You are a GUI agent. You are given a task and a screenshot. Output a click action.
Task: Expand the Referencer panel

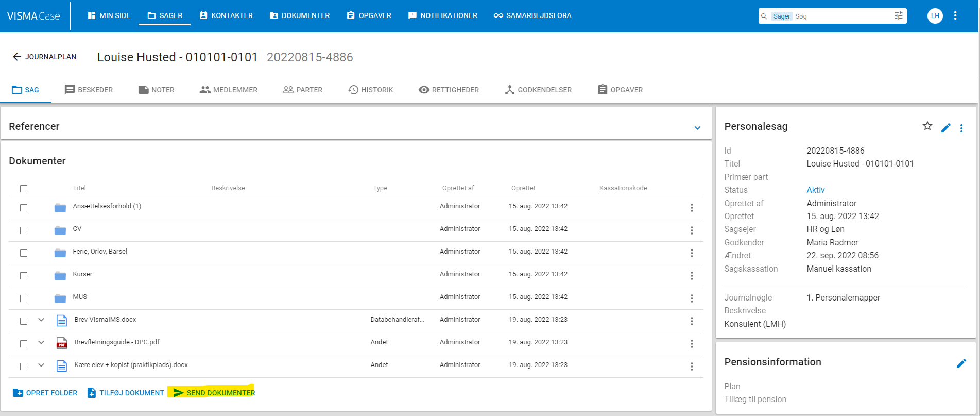click(x=697, y=128)
